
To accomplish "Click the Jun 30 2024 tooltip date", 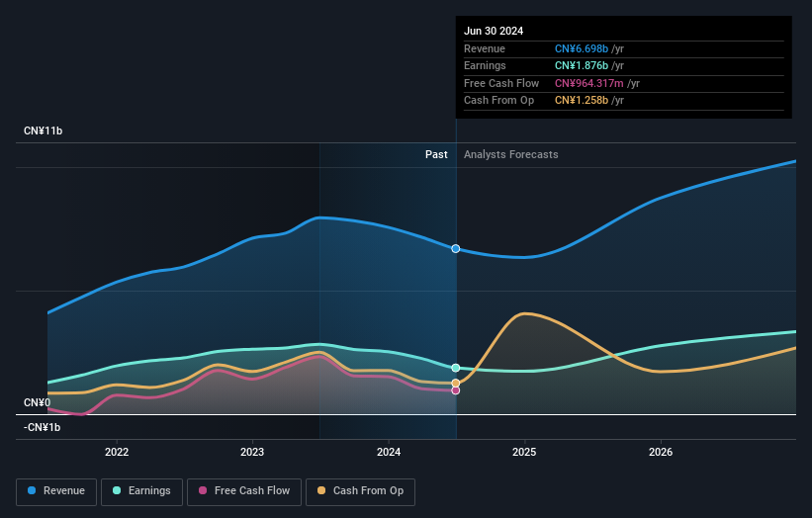I will click(494, 31).
